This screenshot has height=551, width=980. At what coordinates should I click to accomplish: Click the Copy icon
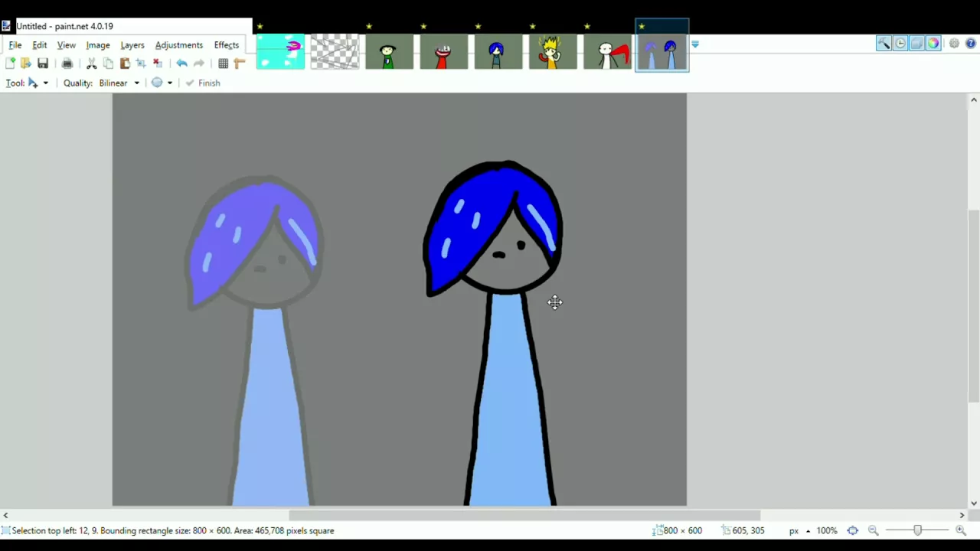pyautogui.click(x=108, y=64)
